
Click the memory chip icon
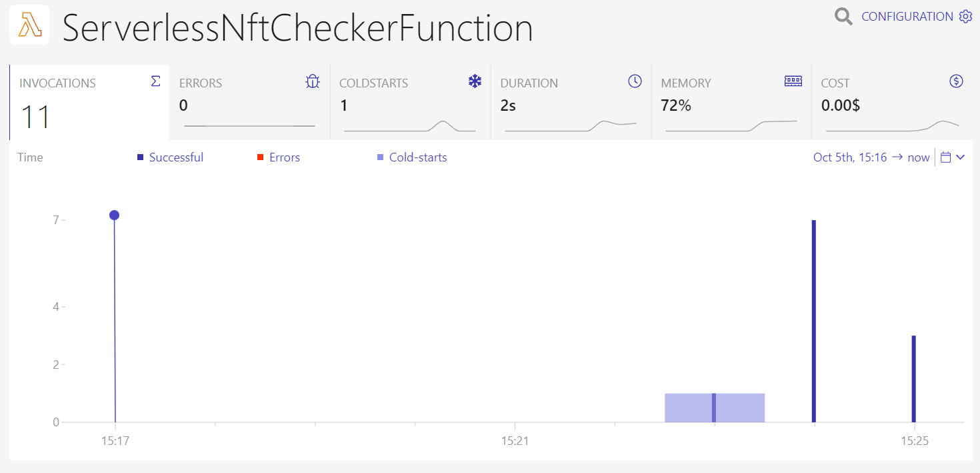(793, 81)
